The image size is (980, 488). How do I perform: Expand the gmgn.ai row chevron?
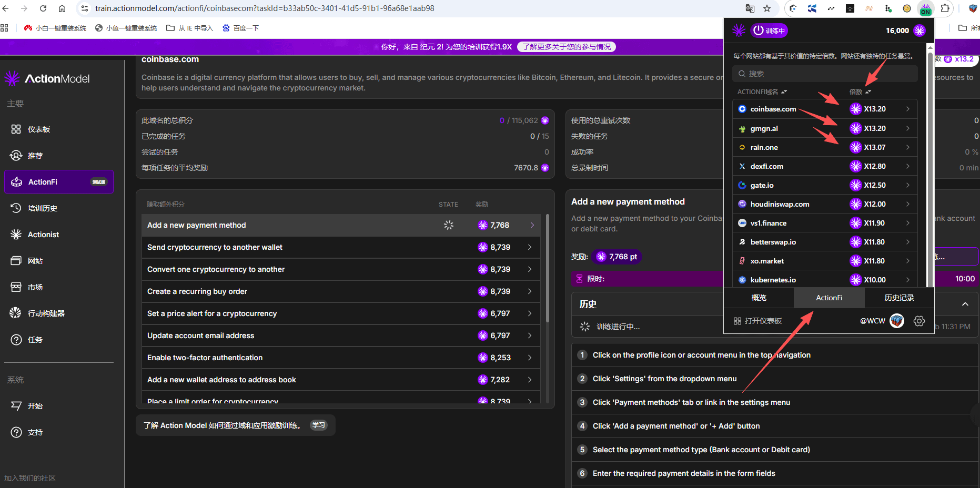[x=908, y=128]
